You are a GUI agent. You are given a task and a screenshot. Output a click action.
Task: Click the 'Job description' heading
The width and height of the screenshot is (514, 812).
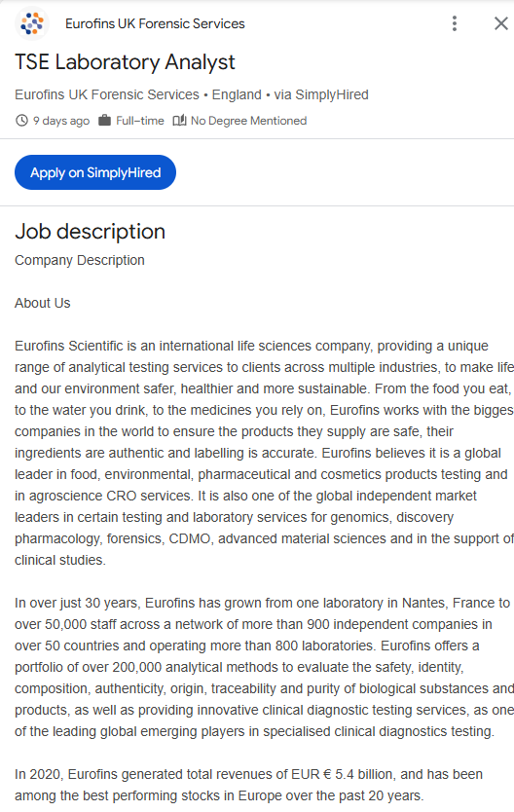(x=91, y=232)
